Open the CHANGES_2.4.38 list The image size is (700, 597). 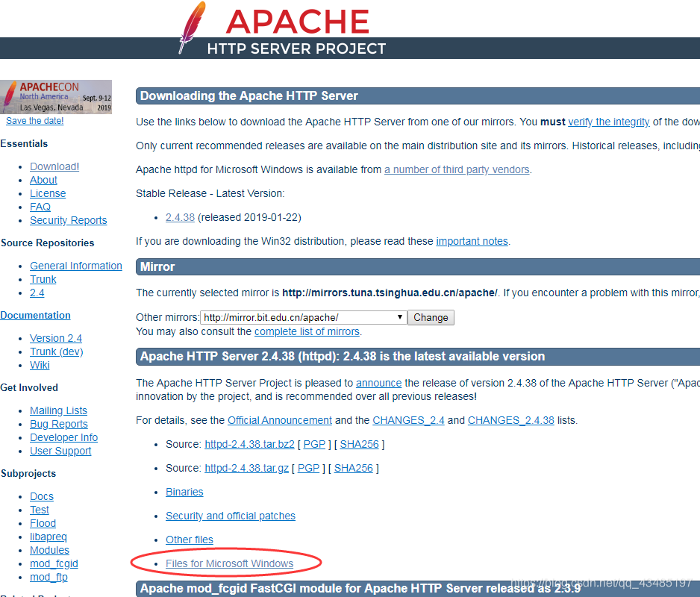click(510, 420)
